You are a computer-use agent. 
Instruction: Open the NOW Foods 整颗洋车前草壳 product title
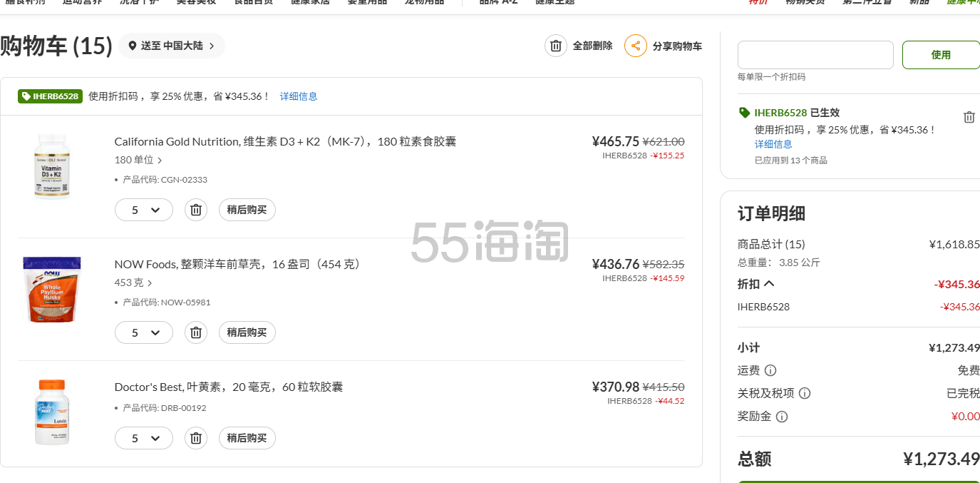[239, 264]
